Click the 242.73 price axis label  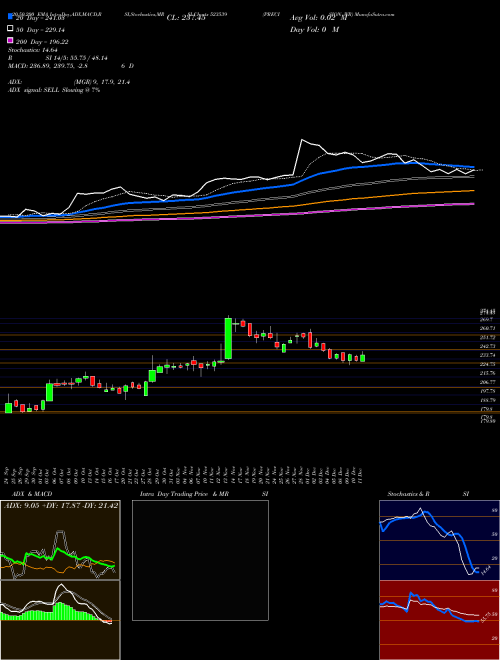click(487, 346)
